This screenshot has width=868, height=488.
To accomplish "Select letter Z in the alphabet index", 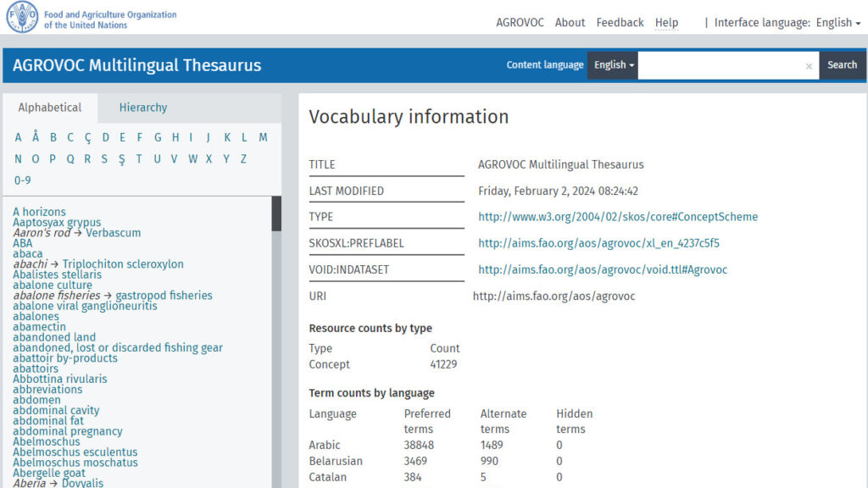I will 243,159.
